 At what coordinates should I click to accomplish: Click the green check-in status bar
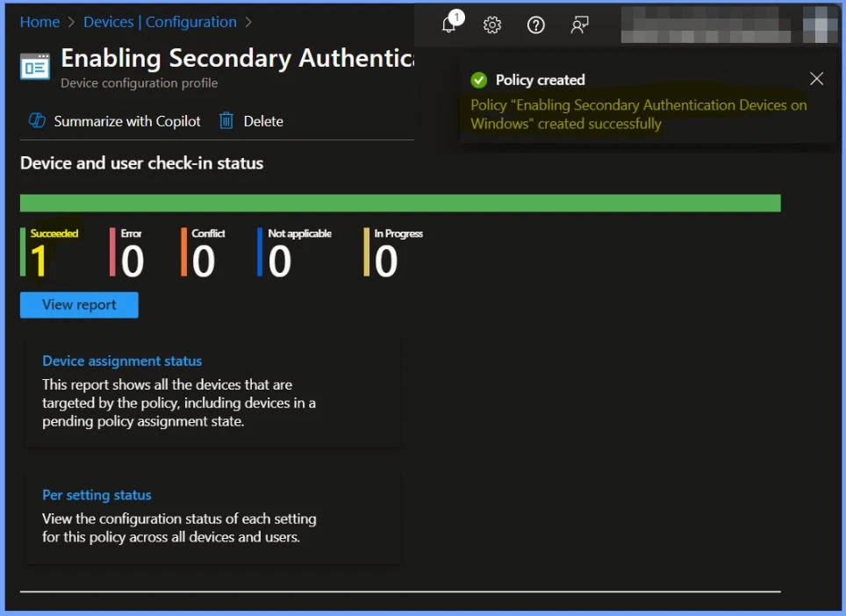click(400, 204)
